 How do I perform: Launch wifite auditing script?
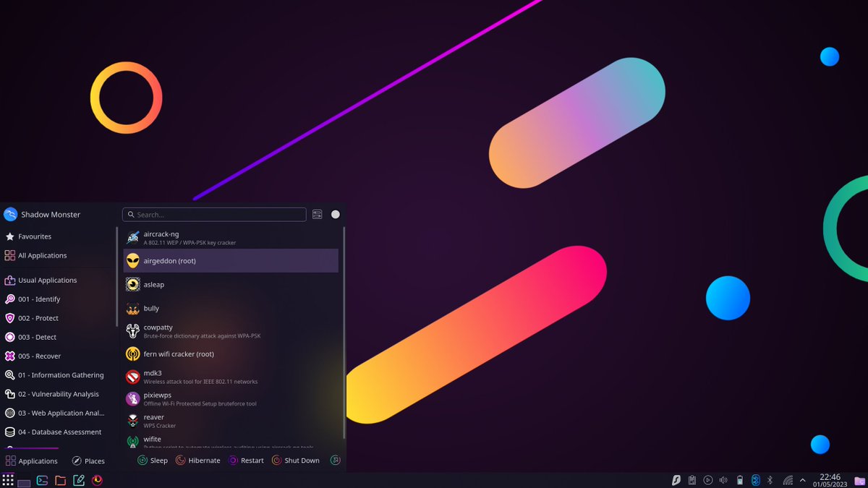(x=231, y=440)
